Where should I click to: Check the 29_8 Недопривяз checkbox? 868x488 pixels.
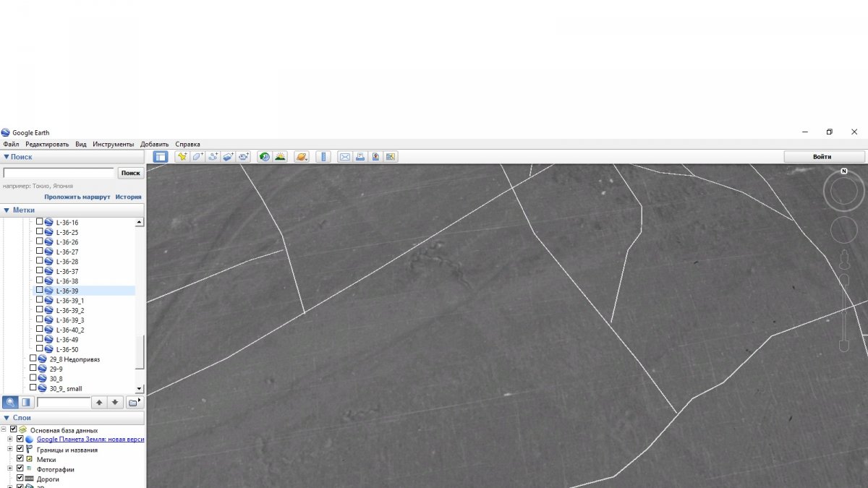(33, 359)
